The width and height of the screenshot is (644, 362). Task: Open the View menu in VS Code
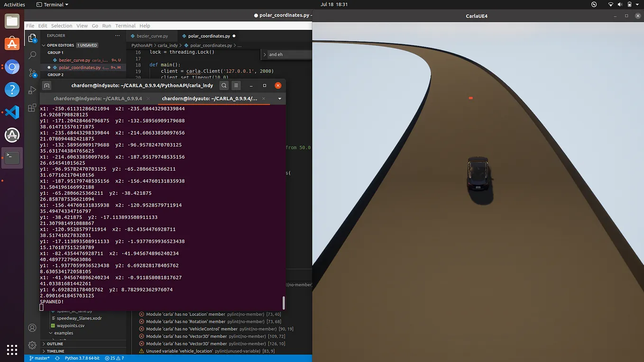tap(82, 26)
